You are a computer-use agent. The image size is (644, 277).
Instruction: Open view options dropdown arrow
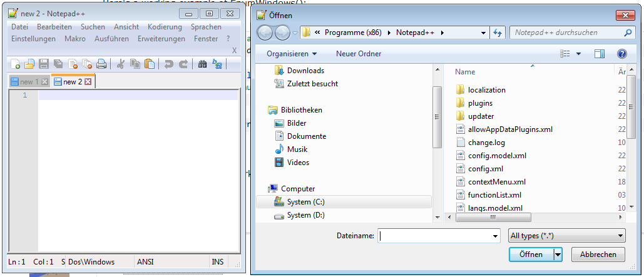coord(579,54)
